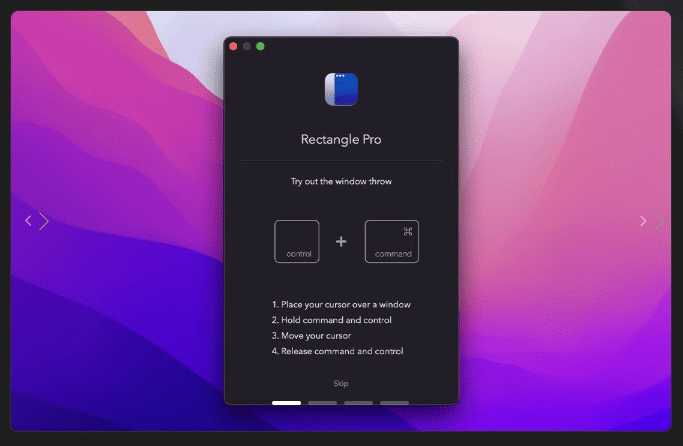683x446 pixels.
Task: Skip the window throw tutorial
Action: (341, 383)
